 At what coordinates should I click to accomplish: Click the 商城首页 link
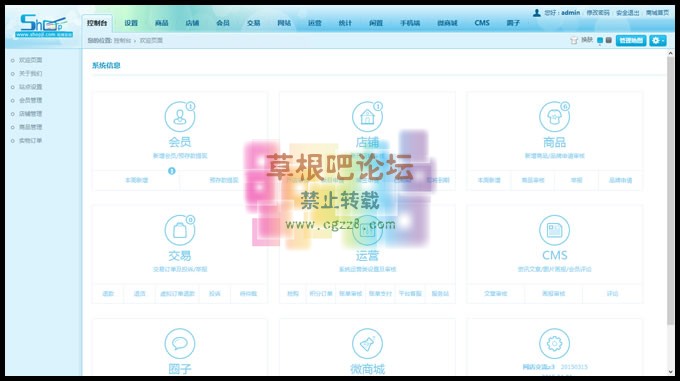657,13
